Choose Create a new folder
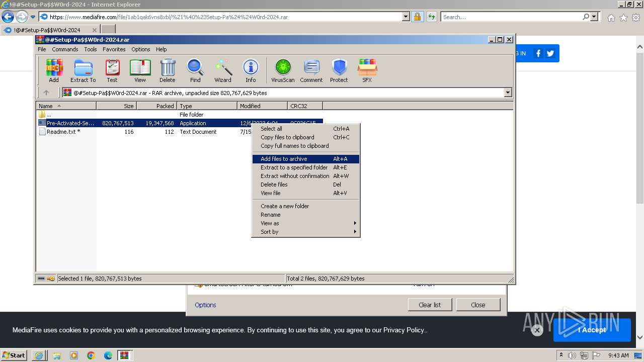Image resolution: width=644 pixels, height=362 pixels. [x=305, y=206]
